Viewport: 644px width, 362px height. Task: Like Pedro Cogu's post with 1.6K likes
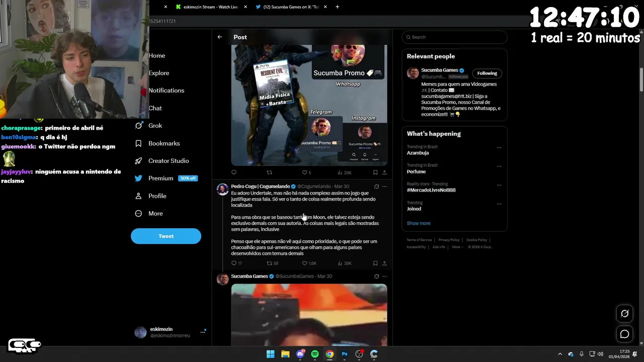pos(309,263)
